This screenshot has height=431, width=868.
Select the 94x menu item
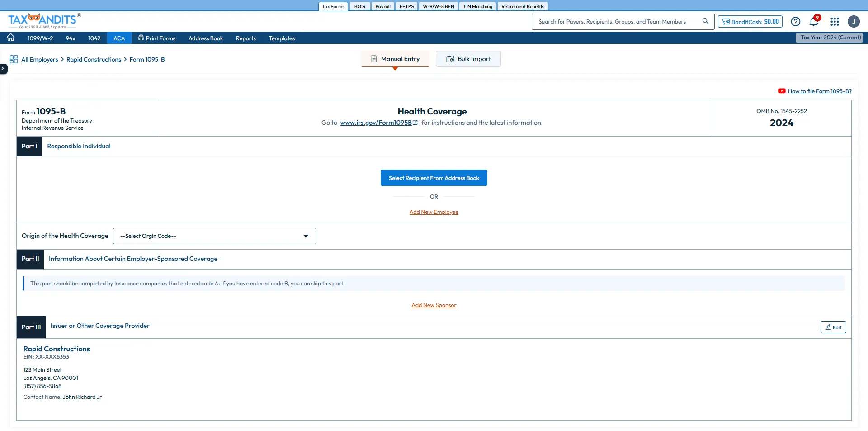point(71,38)
